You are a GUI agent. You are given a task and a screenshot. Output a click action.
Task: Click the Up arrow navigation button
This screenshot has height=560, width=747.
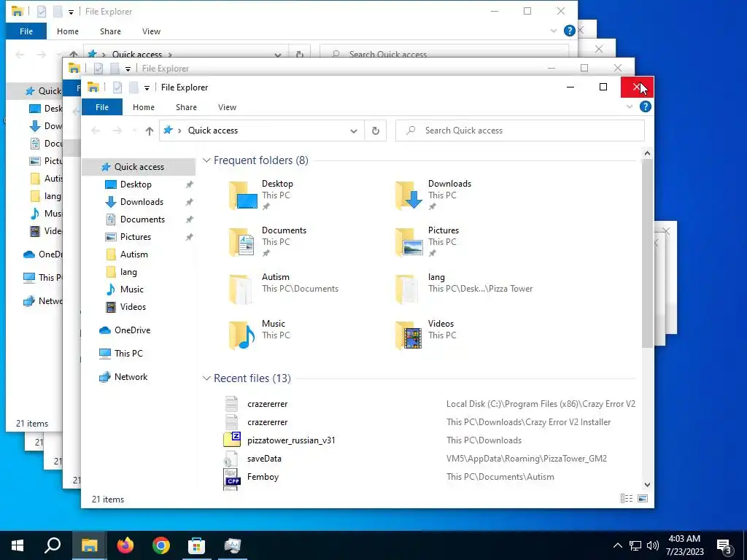click(149, 131)
